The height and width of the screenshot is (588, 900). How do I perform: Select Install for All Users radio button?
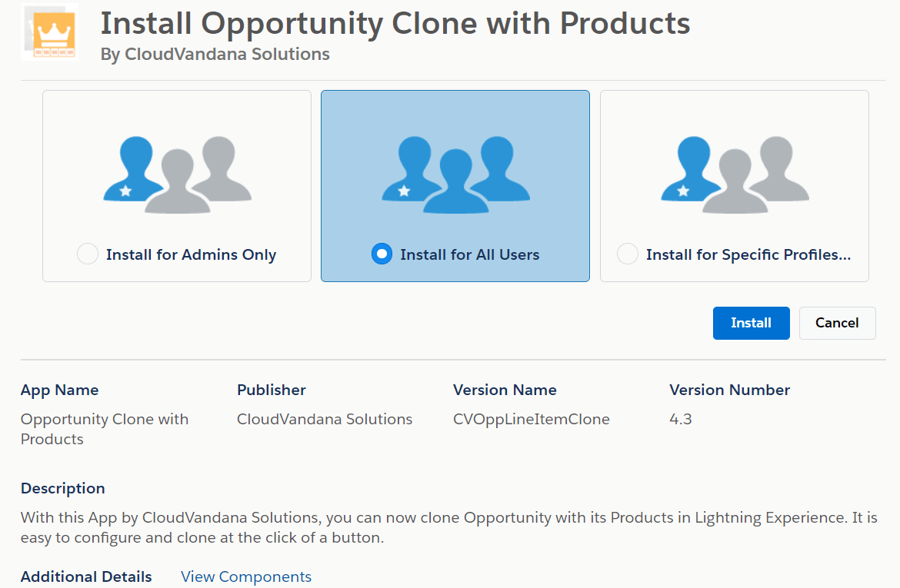[382, 254]
